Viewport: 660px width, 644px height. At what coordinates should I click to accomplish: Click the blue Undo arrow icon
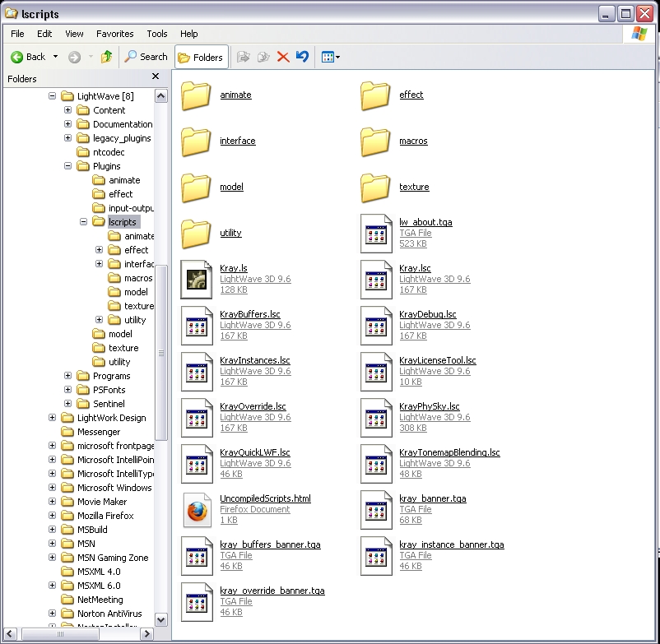click(302, 57)
